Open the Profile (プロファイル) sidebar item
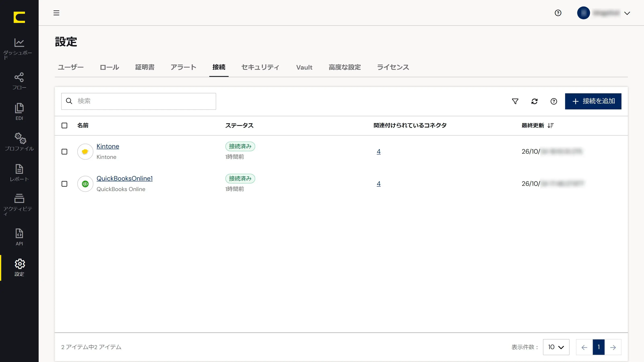The image size is (644, 362). pos(19,142)
